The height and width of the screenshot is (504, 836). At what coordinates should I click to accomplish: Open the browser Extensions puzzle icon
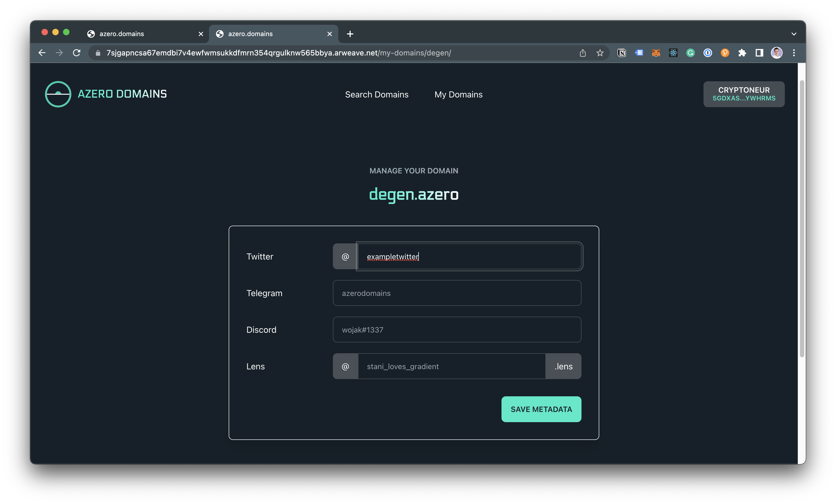click(742, 53)
